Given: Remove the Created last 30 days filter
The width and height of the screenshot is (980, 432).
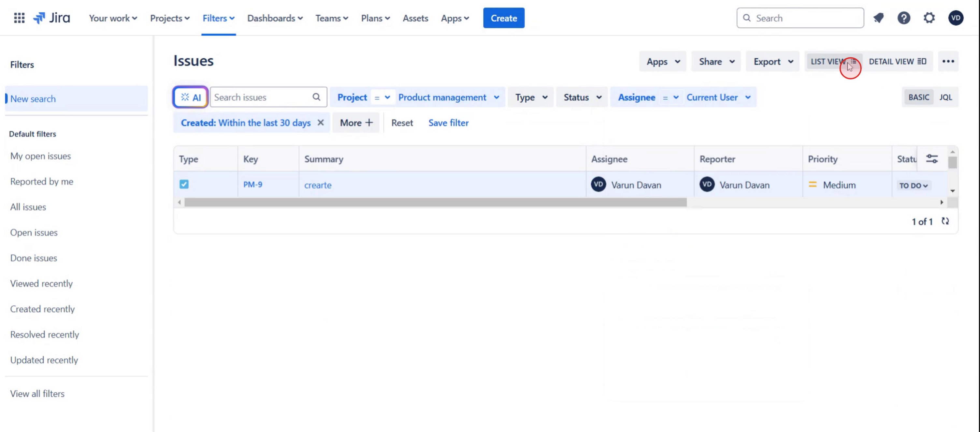Looking at the screenshot, I should [x=321, y=123].
